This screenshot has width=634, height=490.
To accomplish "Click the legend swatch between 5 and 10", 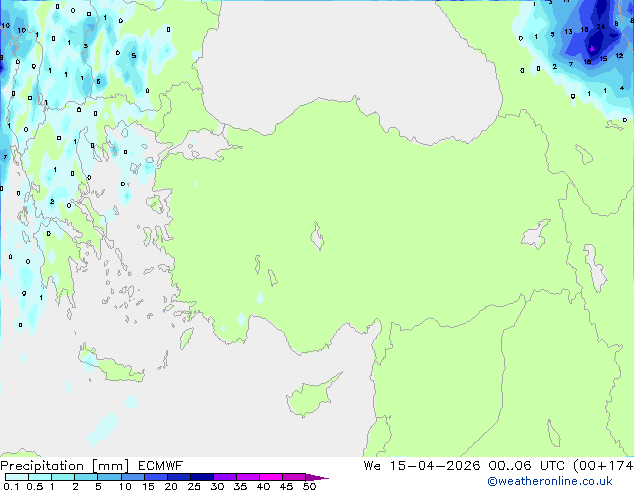I will click(x=109, y=477).
